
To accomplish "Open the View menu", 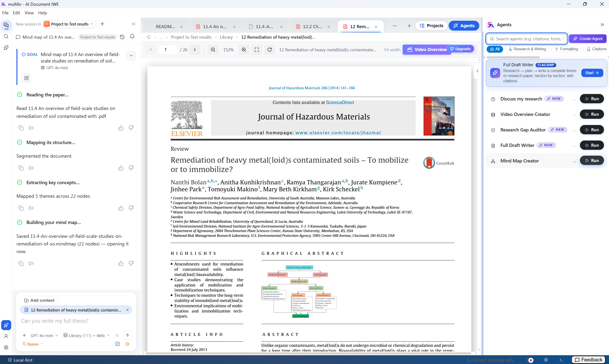I will [x=29, y=13].
